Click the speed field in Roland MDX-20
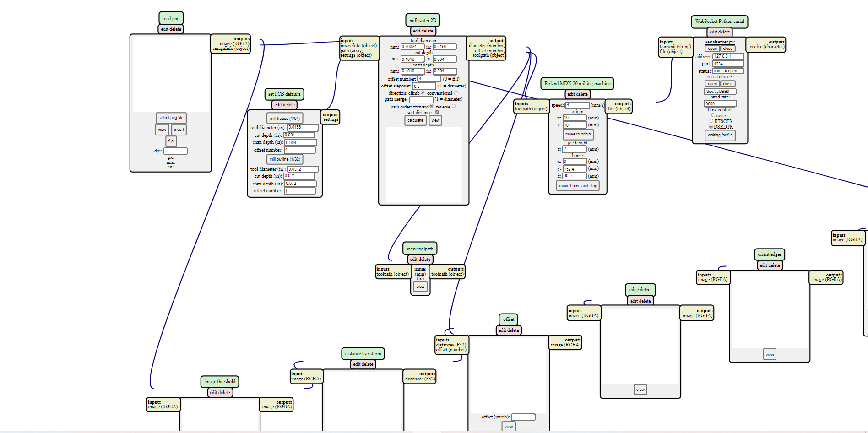This screenshot has width=868, height=433. 577,105
